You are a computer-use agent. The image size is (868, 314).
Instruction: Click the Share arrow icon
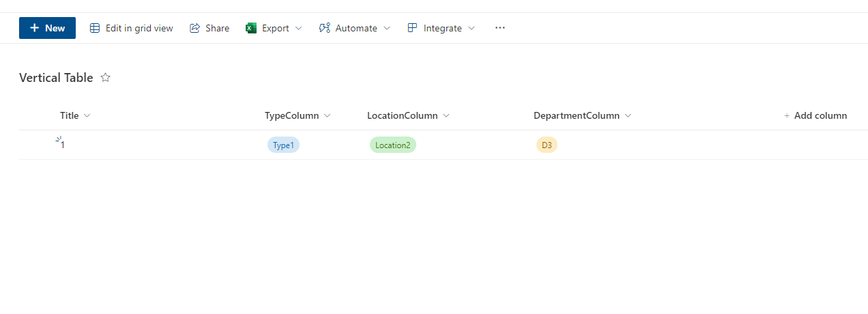point(194,28)
